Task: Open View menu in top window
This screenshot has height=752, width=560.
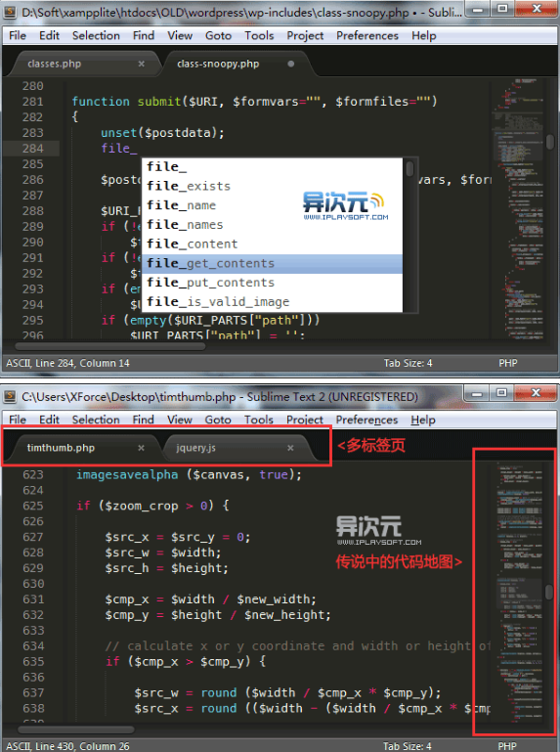Action: (180, 35)
